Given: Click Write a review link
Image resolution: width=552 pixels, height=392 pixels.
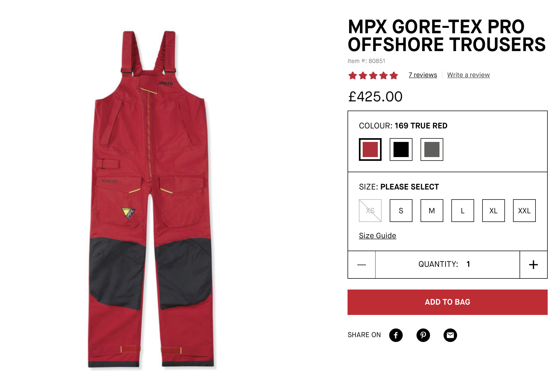Looking at the screenshot, I should tap(468, 75).
